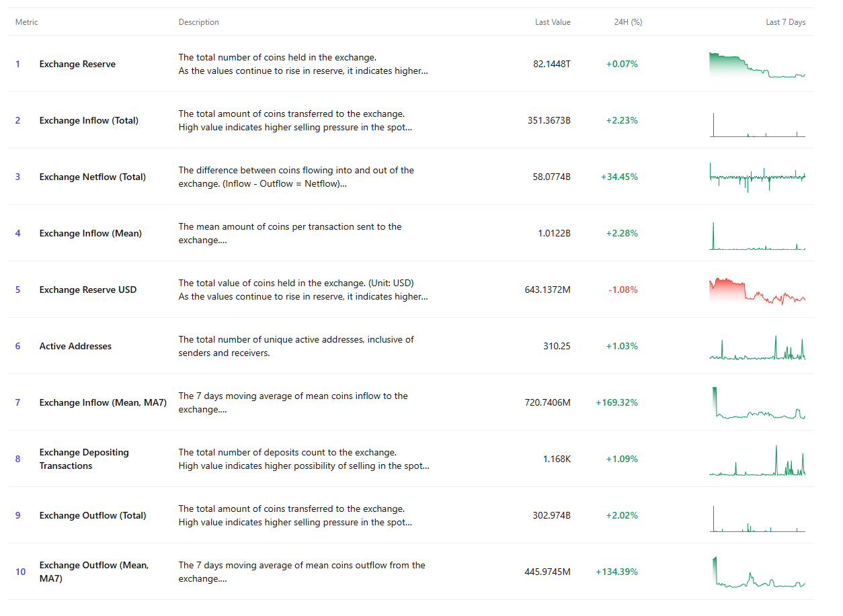
Task: Click the Exchange Netflow sparkline
Action: tap(756, 177)
